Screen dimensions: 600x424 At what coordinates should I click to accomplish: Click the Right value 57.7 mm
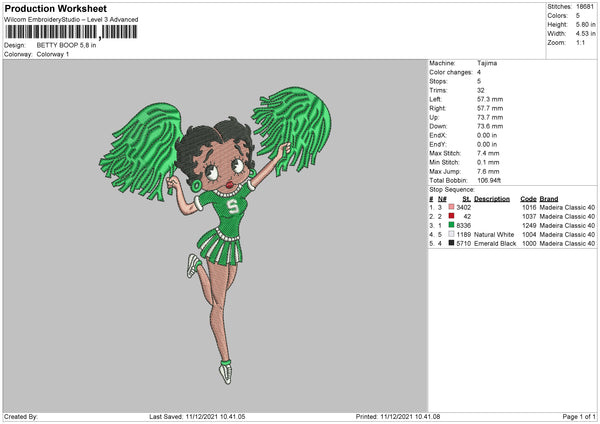490,108
